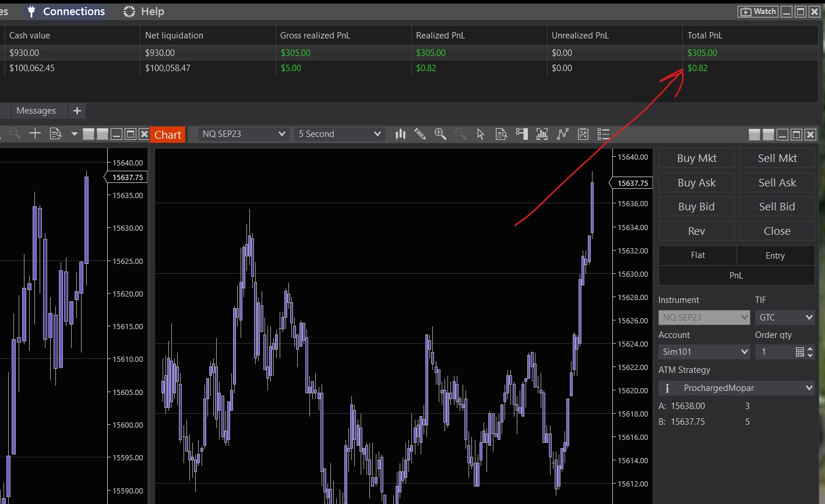Screen dimensions: 825x504
Task: Toggle the Chart Trader panel icon
Action: pyautogui.click(x=521, y=135)
